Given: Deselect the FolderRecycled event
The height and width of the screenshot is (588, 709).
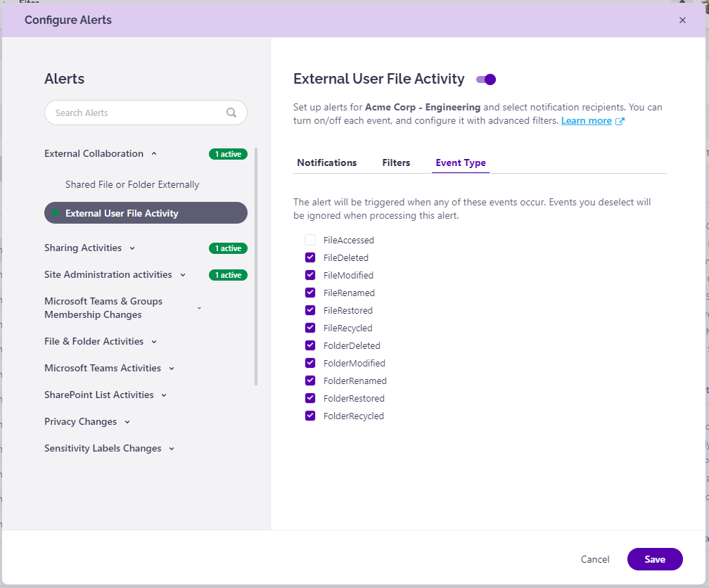Looking at the screenshot, I should (x=310, y=416).
